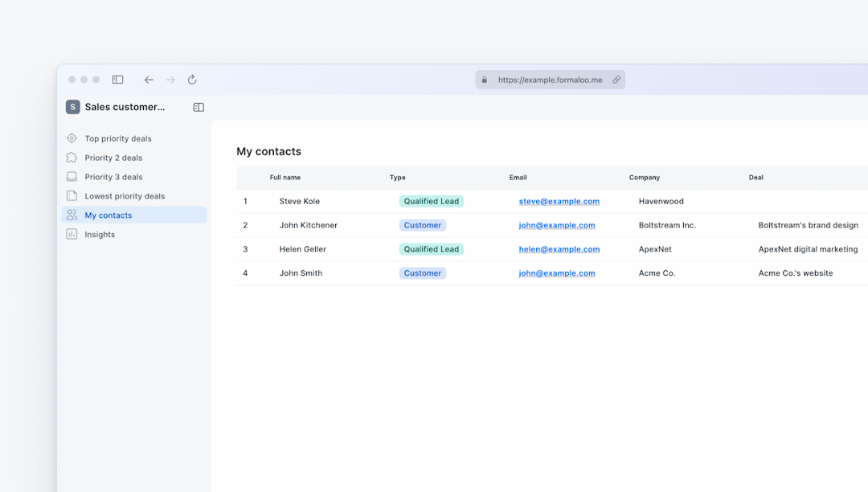Toggle the Qualified Lead tag on Steve Kole
This screenshot has width=868, height=492.
click(x=431, y=201)
